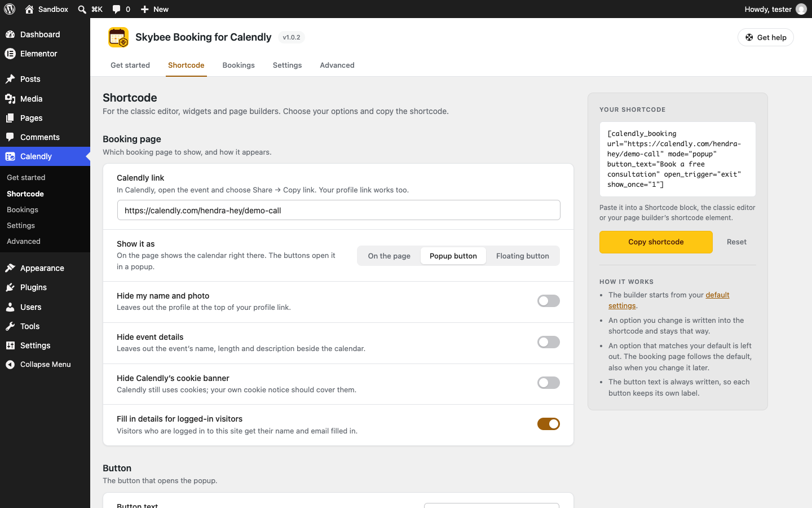
Task: Click the WordPress logo icon
Action: (10, 9)
